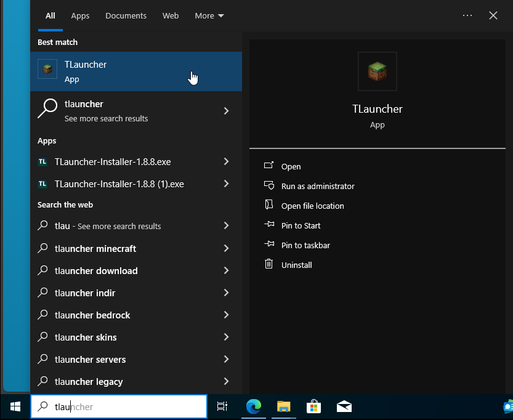The image size is (513, 420).
Task: Click Uninstall in the app actions
Action: pos(296,265)
